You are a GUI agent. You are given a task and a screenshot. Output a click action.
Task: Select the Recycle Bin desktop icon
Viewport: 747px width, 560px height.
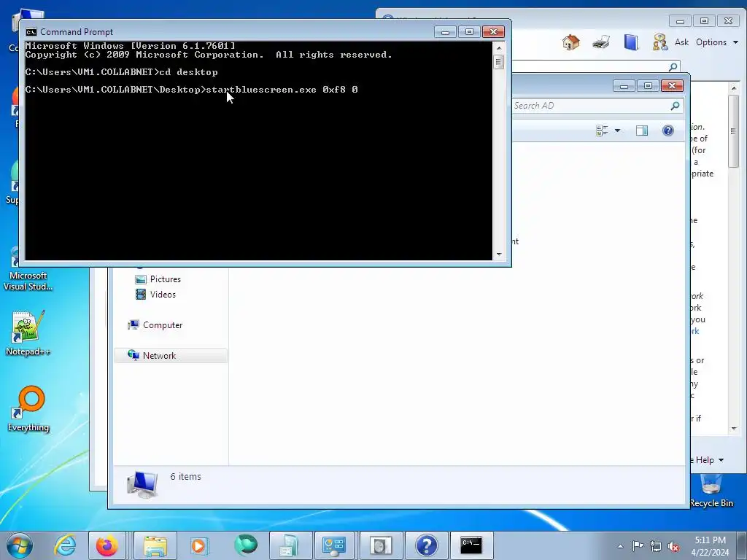coord(711,491)
